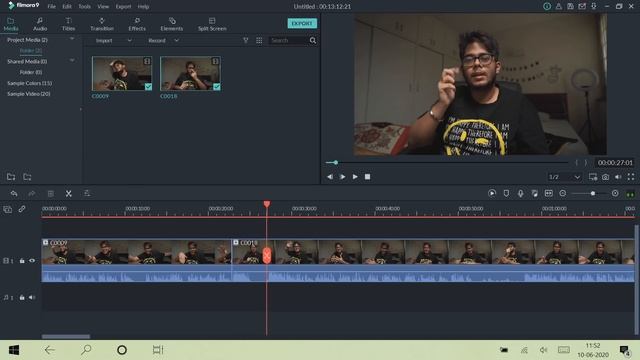Open the Media tab

click(x=11, y=24)
